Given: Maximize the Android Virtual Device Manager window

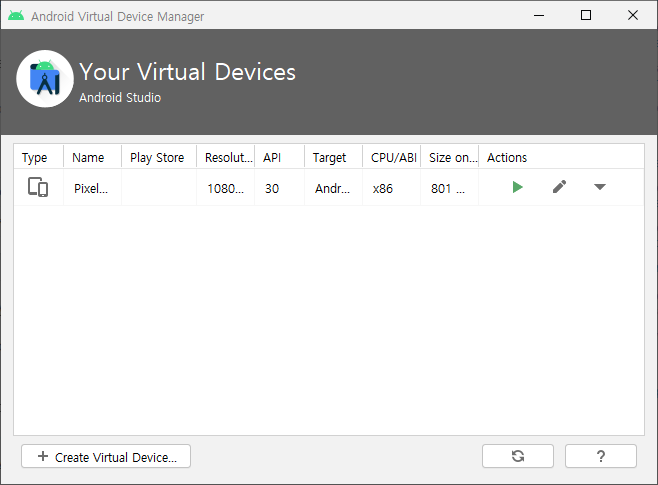Looking at the screenshot, I should (x=586, y=16).
